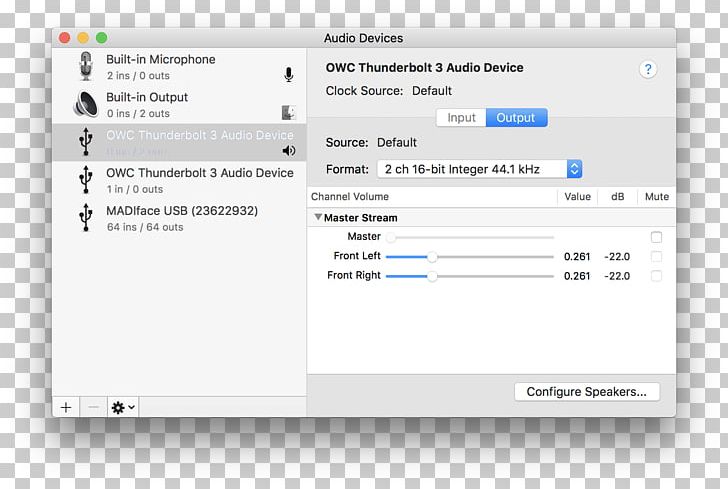Screen dimensions: 728x489
Task: Click the dB column header
Action: point(618,196)
